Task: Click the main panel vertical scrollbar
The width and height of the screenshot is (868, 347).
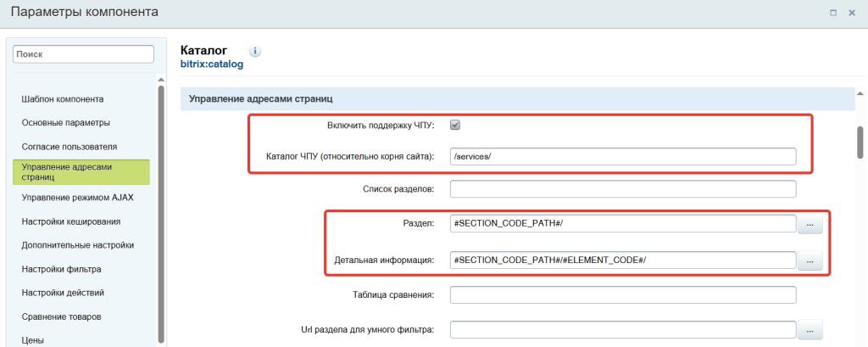Action: 859,144
